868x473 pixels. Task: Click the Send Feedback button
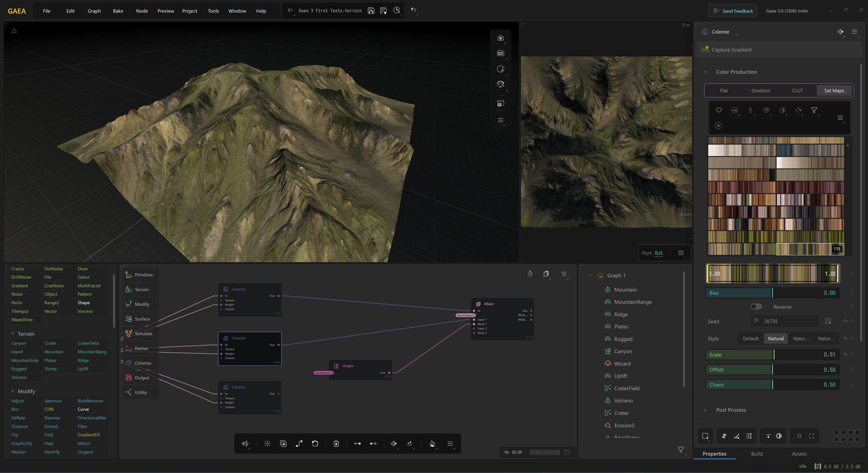click(x=733, y=11)
